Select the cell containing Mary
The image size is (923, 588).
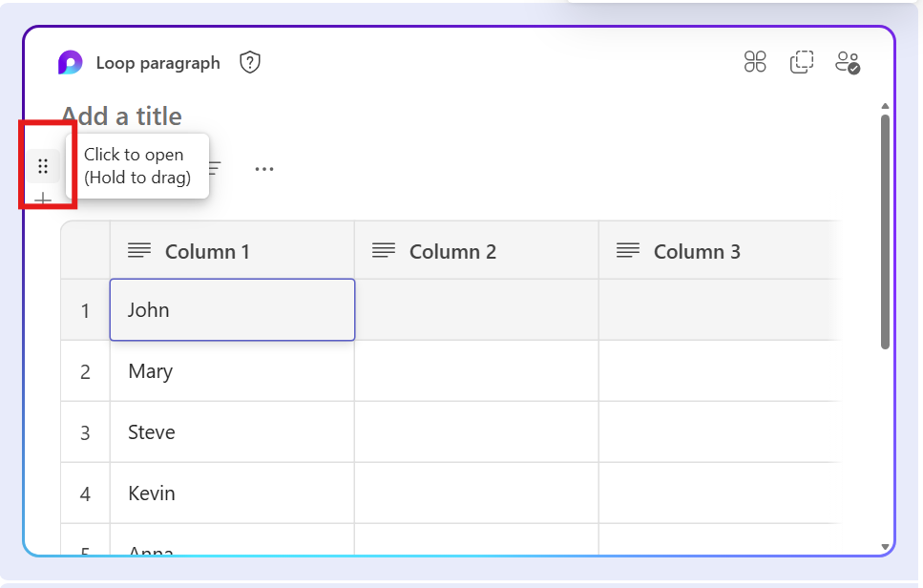(232, 371)
